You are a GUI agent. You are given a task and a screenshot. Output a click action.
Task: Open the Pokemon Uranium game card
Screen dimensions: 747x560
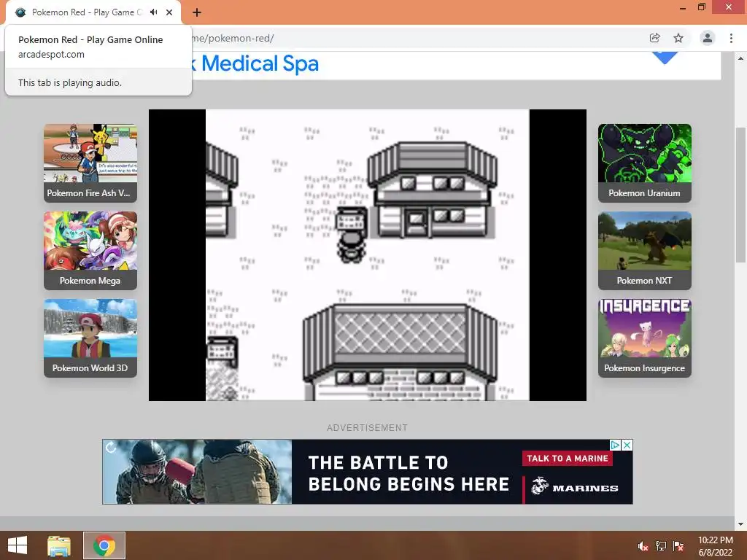click(x=645, y=163)
